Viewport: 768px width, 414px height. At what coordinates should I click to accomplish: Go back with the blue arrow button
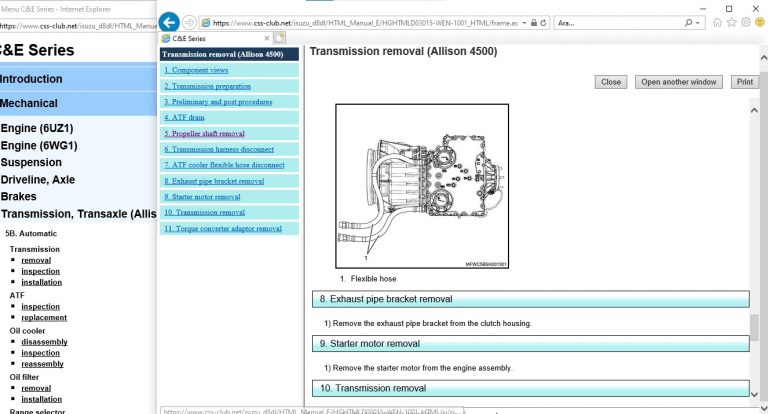[169, 23]
